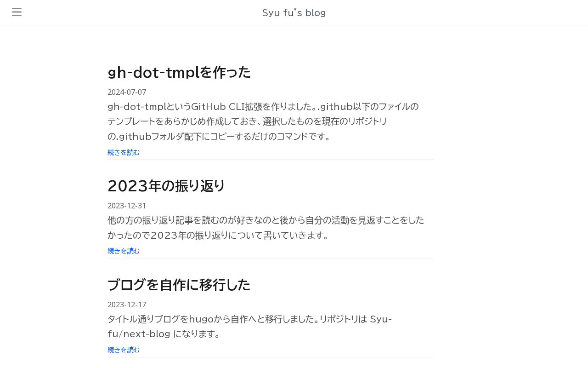Click the excerpt line starting "他の方の振り返り記事"
588x368 pixels.
[266, 220]
